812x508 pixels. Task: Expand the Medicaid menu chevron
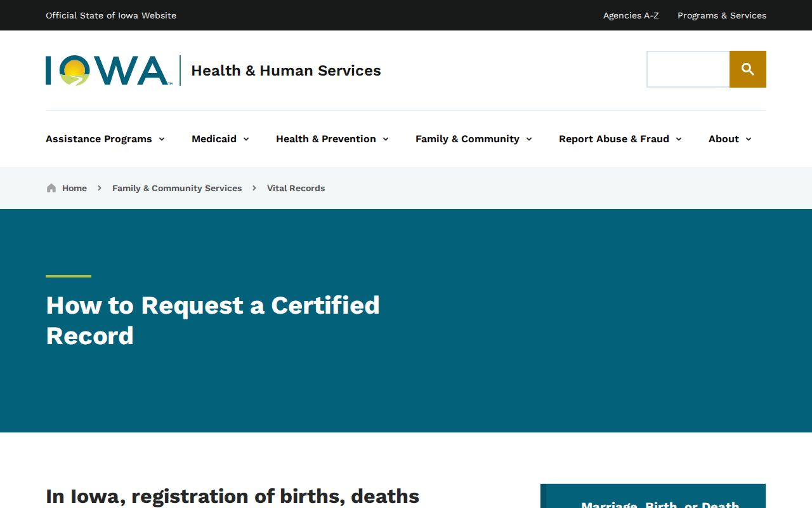coord(246,139)
